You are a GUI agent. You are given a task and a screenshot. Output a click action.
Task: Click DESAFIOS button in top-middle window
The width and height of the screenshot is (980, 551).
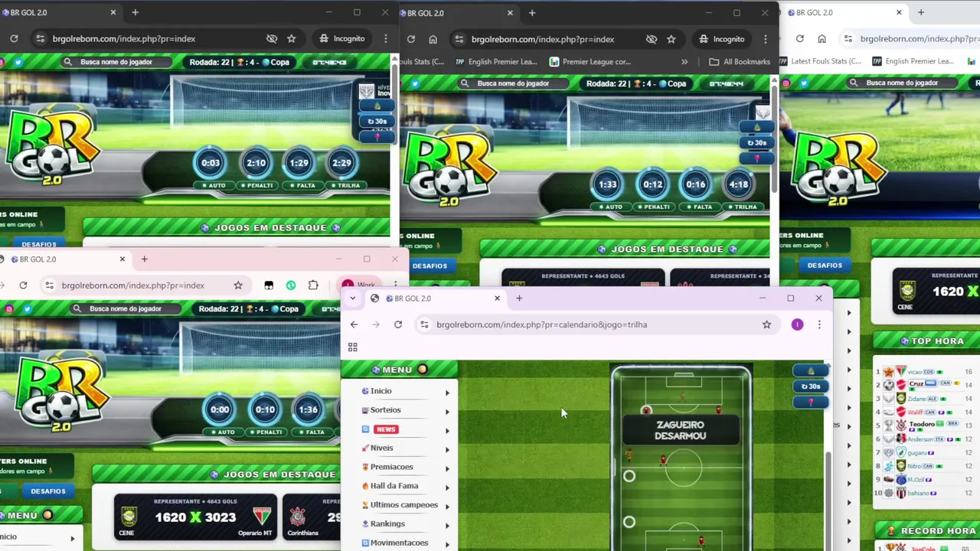430,266
